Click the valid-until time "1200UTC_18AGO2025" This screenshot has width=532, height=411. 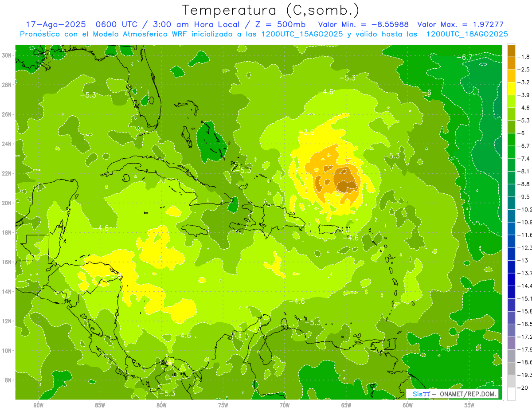tap(467, 34)
